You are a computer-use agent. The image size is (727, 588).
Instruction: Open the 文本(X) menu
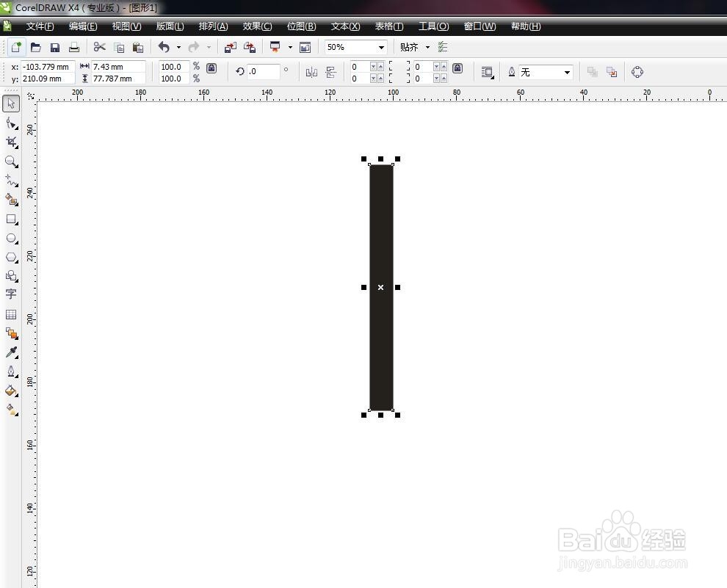coord(345,26)
